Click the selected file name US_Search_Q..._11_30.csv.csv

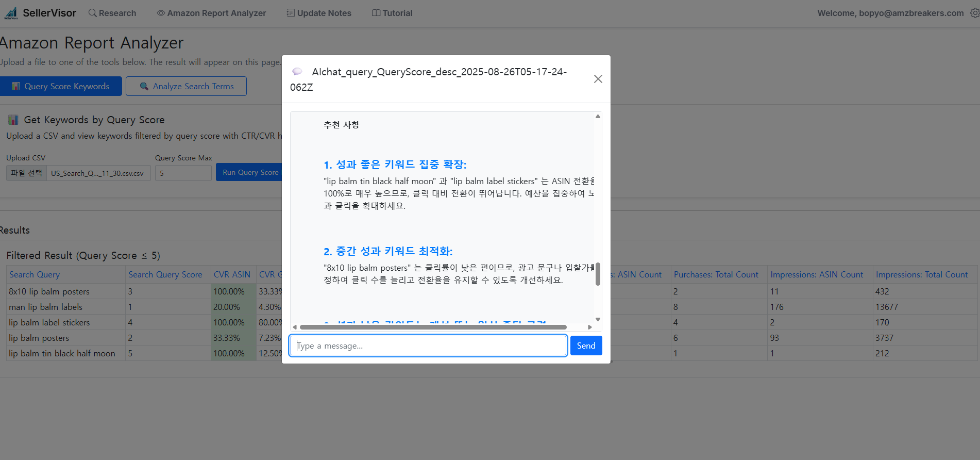[x=97, y=173]
